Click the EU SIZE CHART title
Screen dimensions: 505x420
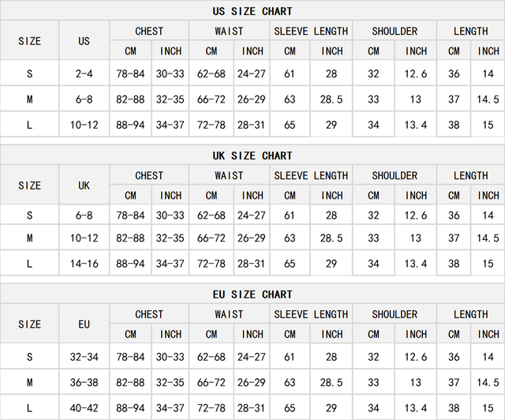(252, 294)
